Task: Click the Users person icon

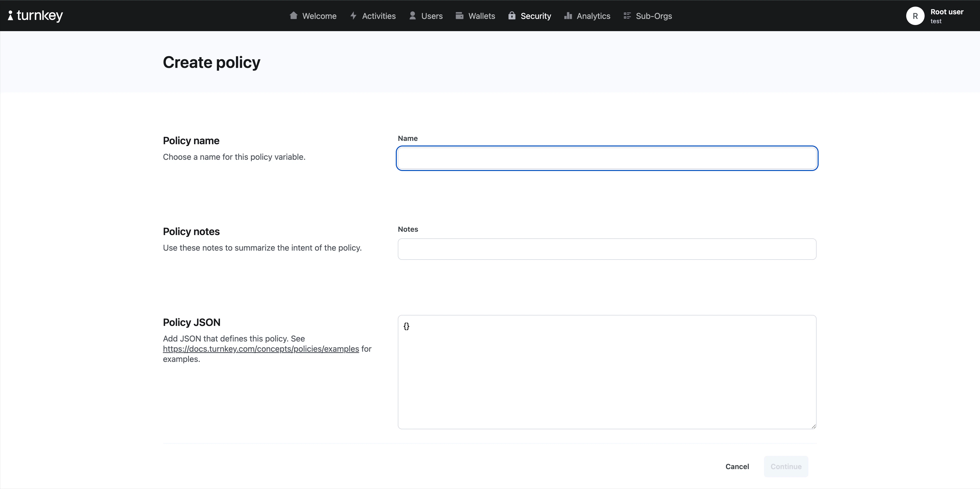Action: pos(412,16)
